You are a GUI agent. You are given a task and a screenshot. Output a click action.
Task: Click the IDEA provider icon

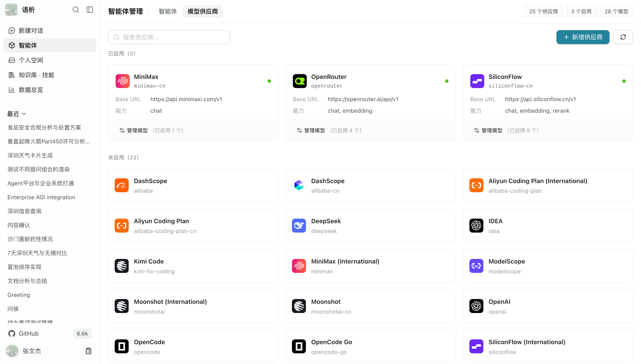tap(476, 226)
